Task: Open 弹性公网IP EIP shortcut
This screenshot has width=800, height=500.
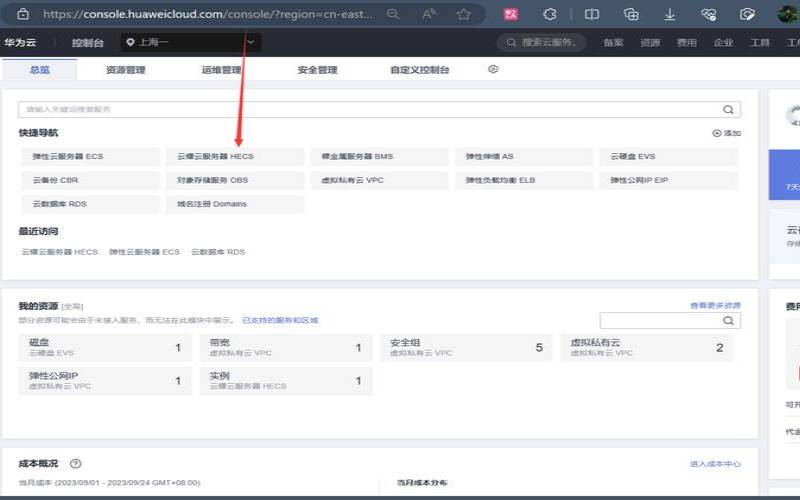Action: pyautogui.click(x=668, y=180)
